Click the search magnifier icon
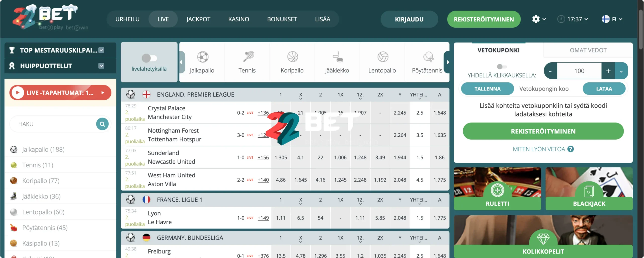This screenshot has width=644, height=258. (102, 124)
